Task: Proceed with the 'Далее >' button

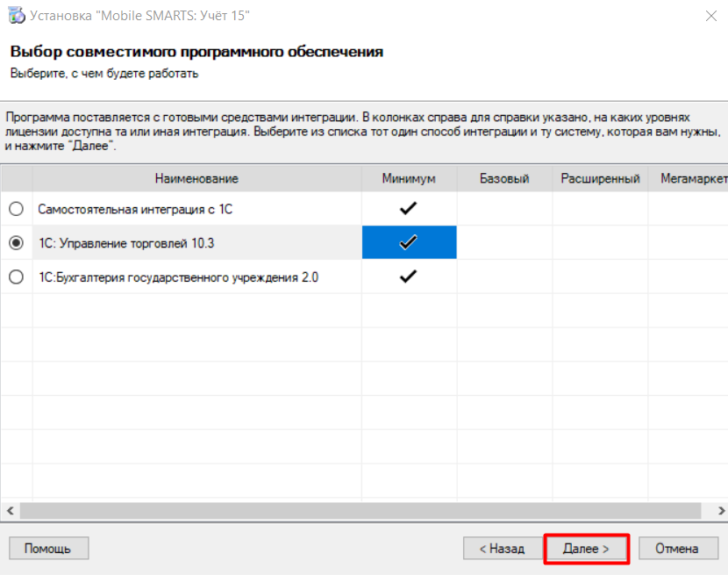Action: 587,549
